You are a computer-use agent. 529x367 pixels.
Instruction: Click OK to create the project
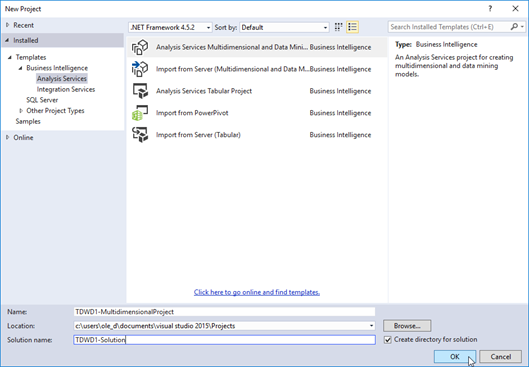tap(455, 357)
